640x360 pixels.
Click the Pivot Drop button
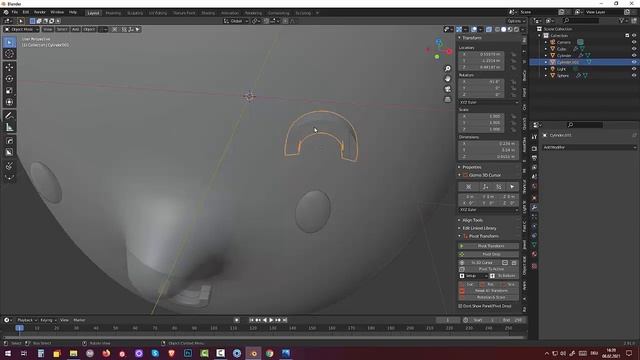[x=489, y=254]
